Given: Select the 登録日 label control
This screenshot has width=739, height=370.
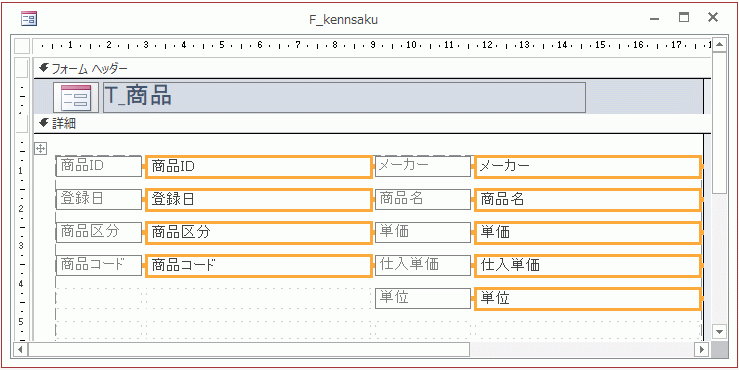Looking at the screenshot, I should (x=99, y=199).
